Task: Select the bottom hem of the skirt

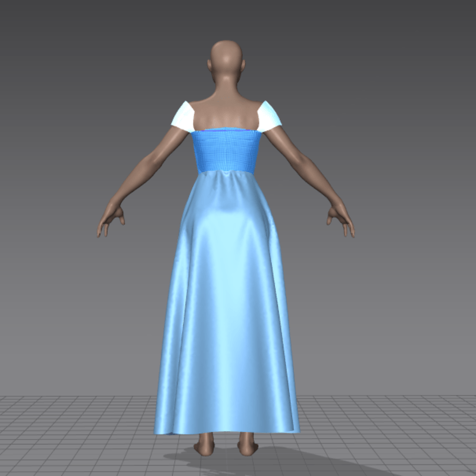Action: [226, 430]
